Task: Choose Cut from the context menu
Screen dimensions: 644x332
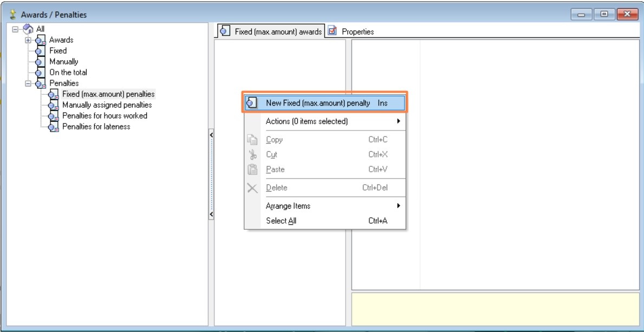Action: point(325,154)
